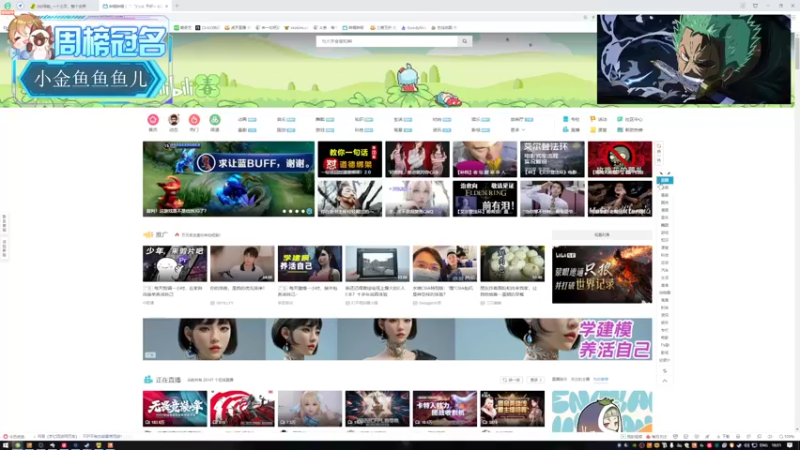This screenshot has height=450, width=800.
Task: Click the search magnifier button
Action: (465, 41)
